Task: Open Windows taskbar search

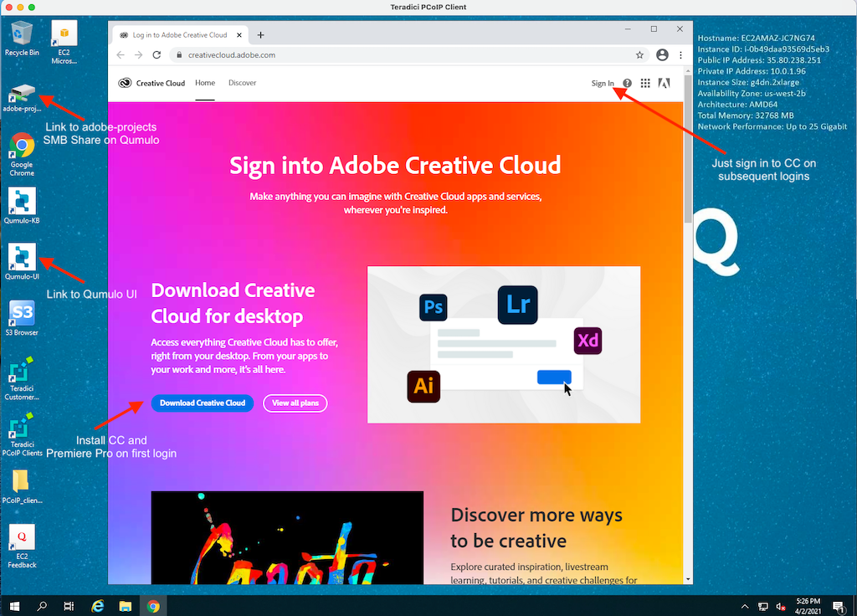Action: point(42,606)
